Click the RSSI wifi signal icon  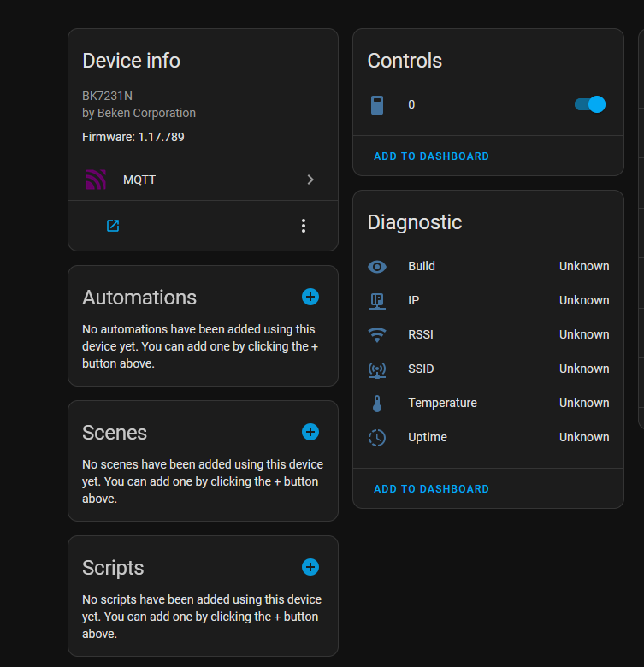pos(377,335)
